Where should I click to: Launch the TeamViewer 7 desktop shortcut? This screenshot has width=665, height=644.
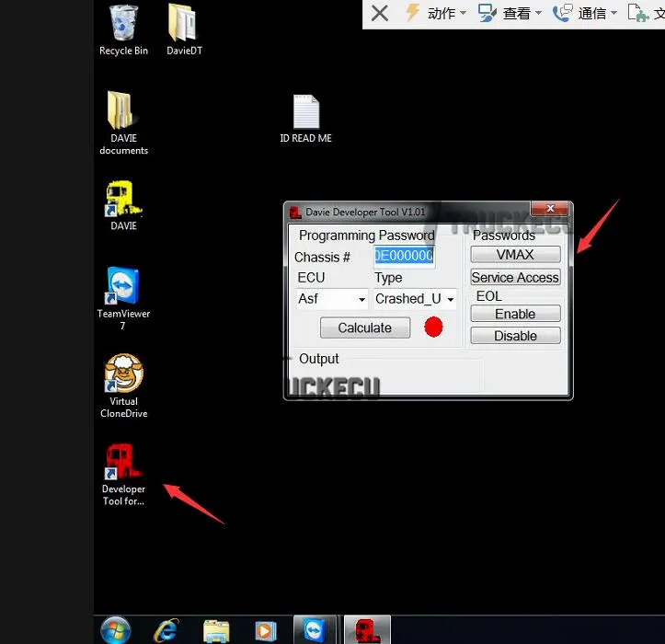coord(123,298)
